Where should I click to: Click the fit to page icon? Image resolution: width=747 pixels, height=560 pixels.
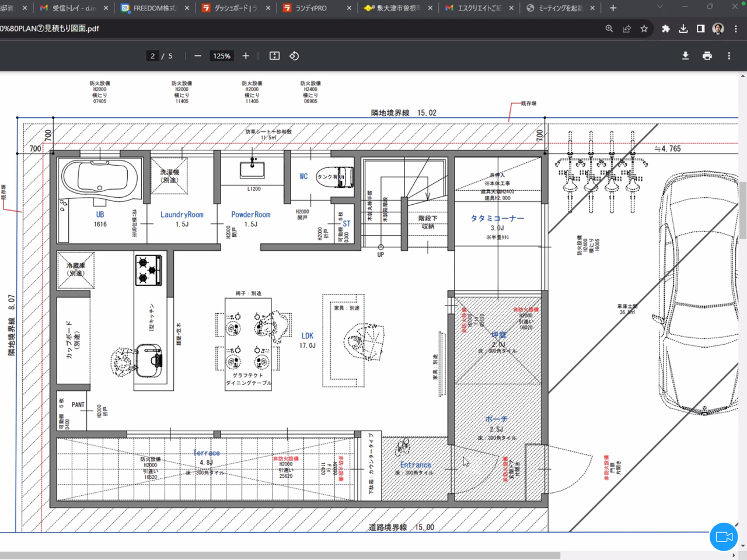(274, 56)
